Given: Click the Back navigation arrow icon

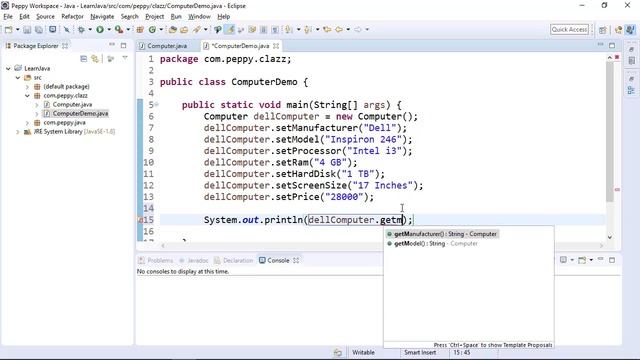Looking at the screenshot, I should (x=339, y=30).
